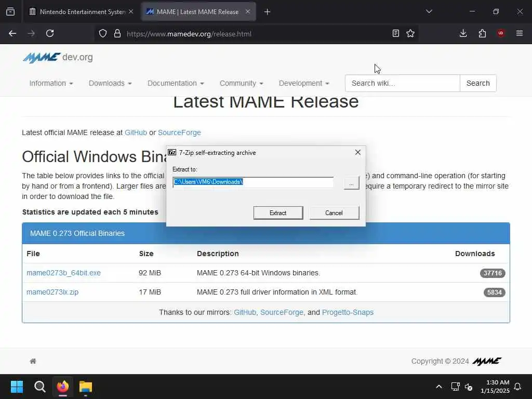
Task: Open the SourceForge release link
Action: (179, 132)
